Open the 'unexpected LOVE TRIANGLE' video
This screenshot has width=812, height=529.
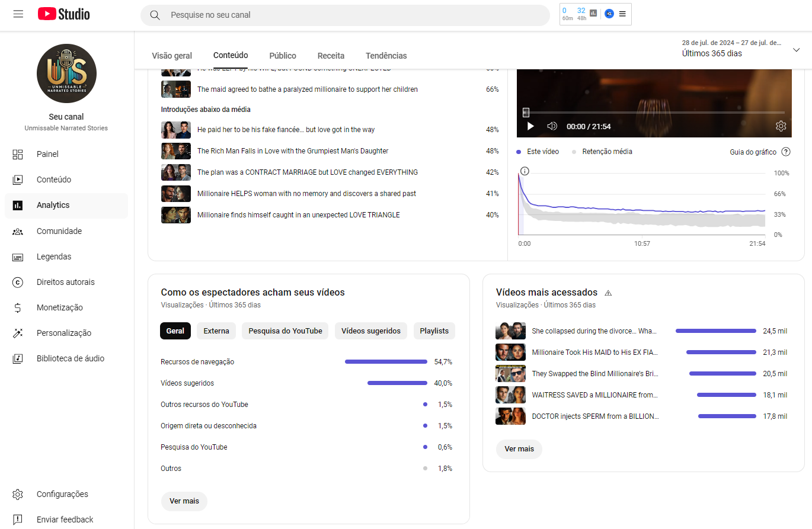[x=299, y=215]
